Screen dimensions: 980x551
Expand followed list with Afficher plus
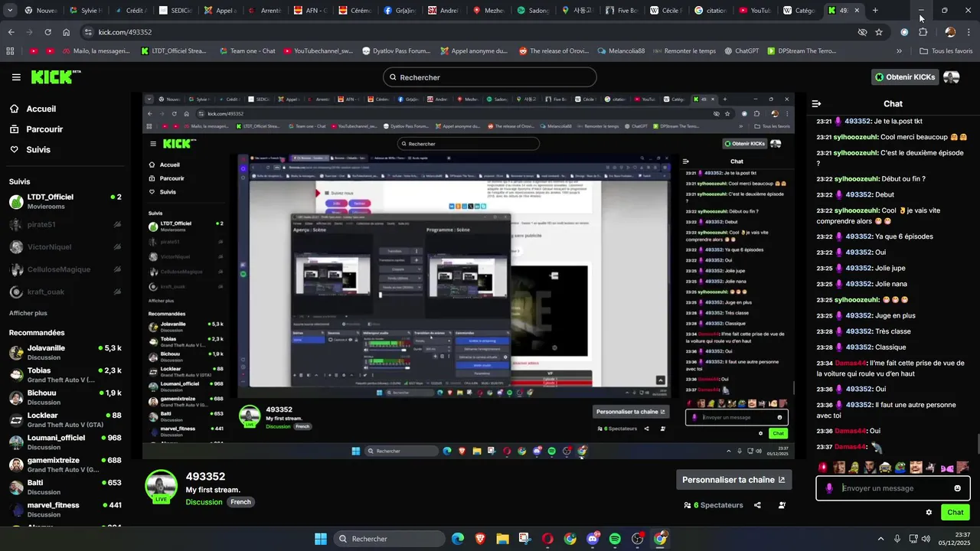pyautogui.click(x=28, y=313)
